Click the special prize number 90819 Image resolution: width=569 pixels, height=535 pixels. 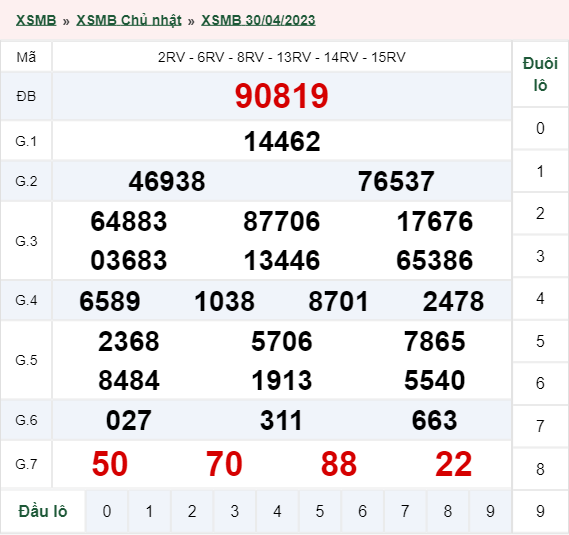coord(282,96)
